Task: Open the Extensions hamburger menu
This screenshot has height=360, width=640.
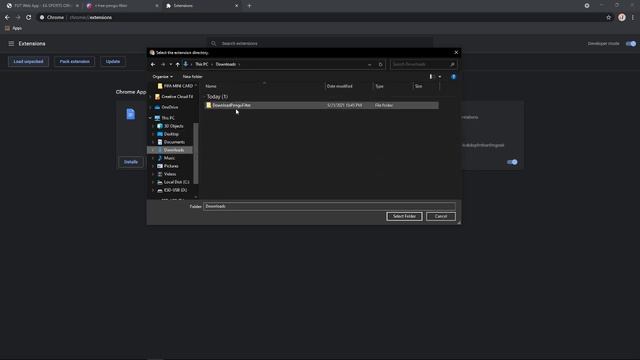Action: [11, 44]
